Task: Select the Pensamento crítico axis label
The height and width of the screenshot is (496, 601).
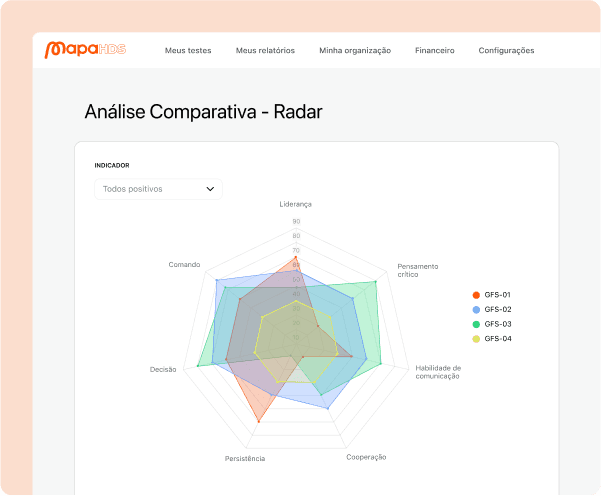Action: click(x=417, y=270)
